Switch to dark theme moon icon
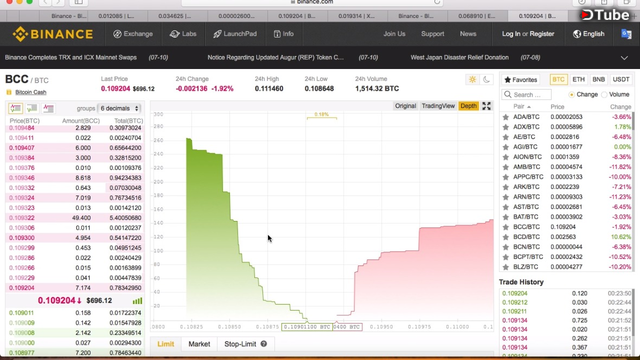Viewport: 640px width, 360px height. pyautogui.click(x=486, y=80)
